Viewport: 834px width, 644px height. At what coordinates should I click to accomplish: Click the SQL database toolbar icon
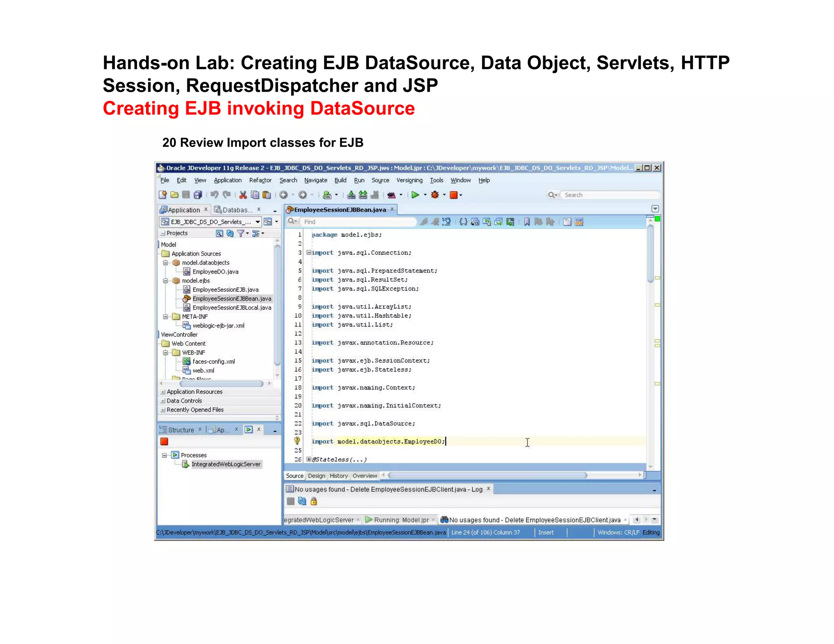tap(327, 195)
